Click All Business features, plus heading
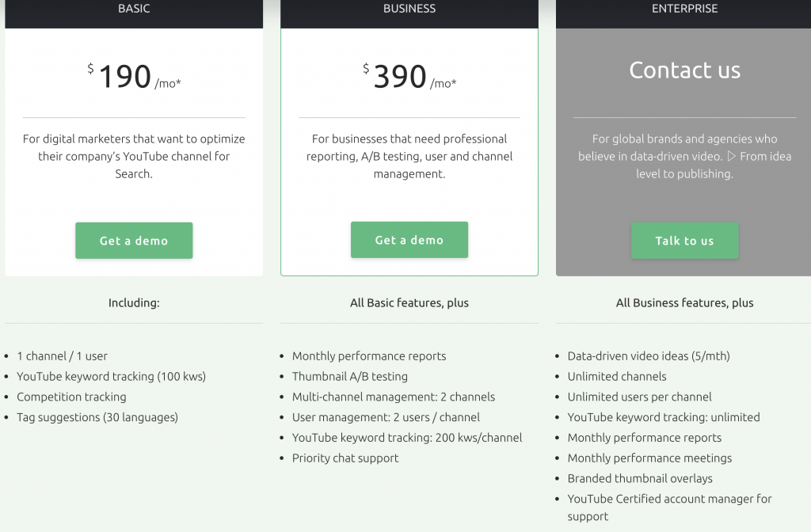The image size is (811, 532). (x=684, y=303)
